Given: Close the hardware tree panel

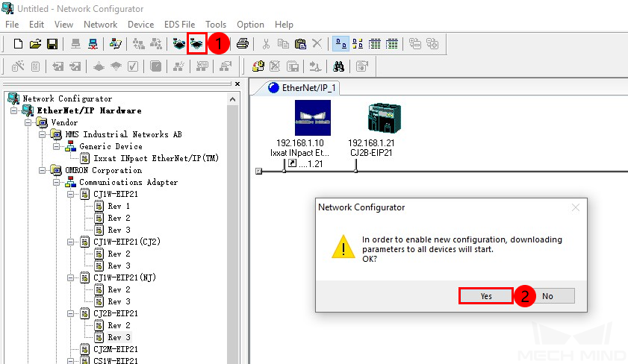Looking at the screenshot, I should pyautogui.click(x=237, y=84).
